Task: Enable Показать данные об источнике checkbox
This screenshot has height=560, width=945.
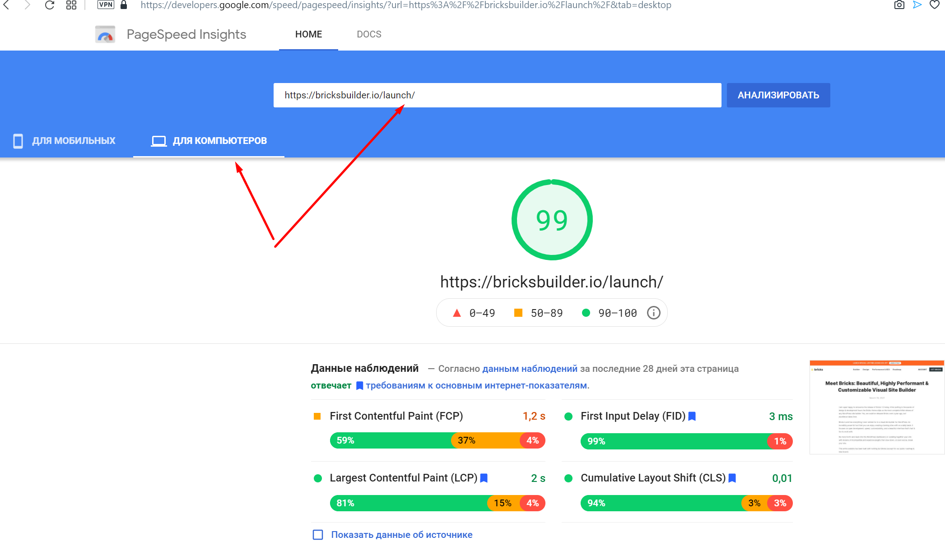Action: pyautogui.click(x=318, y=535)
